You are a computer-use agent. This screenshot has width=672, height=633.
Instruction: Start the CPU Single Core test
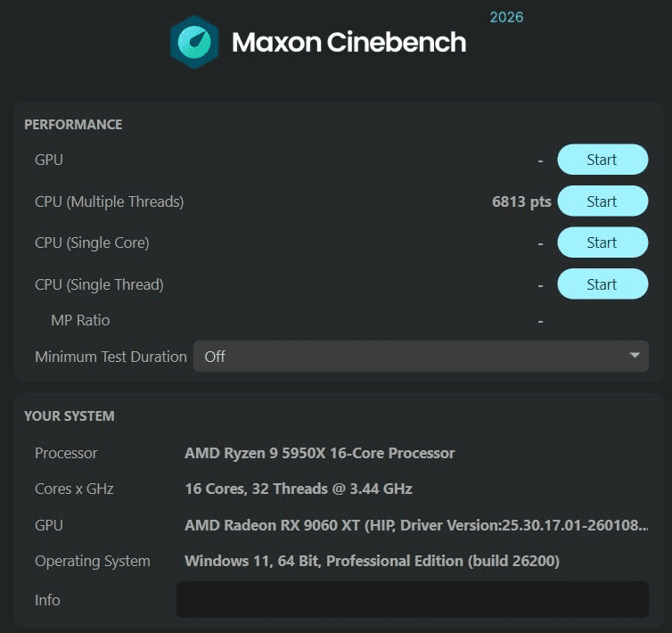(602, 243)
